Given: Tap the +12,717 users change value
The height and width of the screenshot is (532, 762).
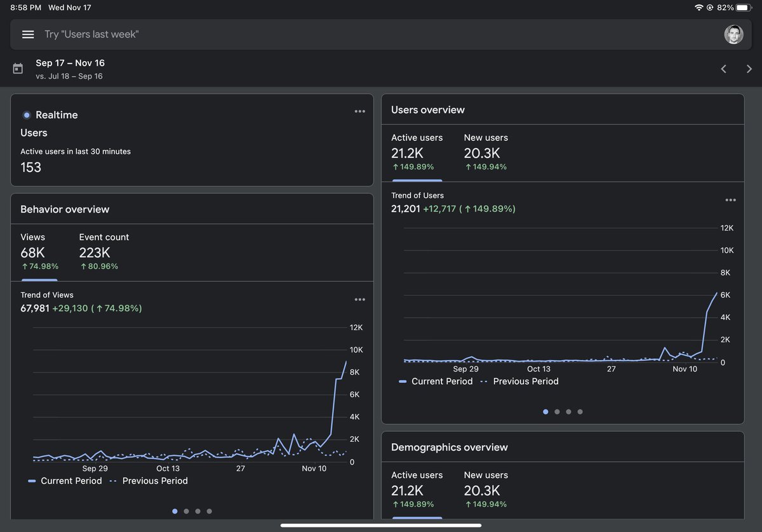Looking at the screenshot, I should [439, 209].
